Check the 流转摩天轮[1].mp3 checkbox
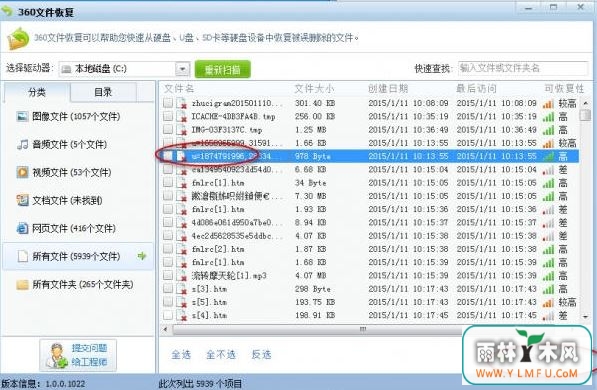 pyautogui.click(x=168, y=275)
